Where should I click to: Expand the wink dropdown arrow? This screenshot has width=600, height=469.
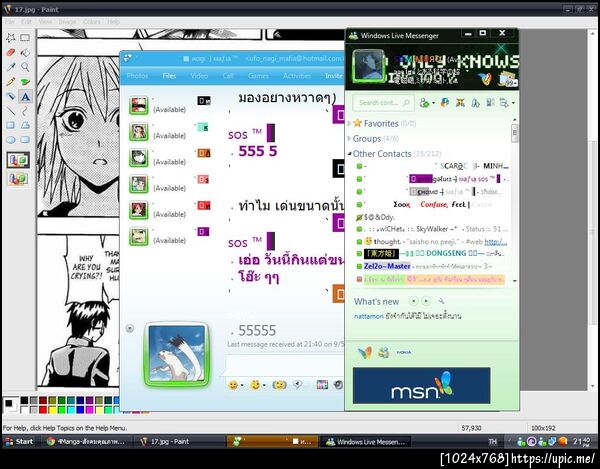264,386
